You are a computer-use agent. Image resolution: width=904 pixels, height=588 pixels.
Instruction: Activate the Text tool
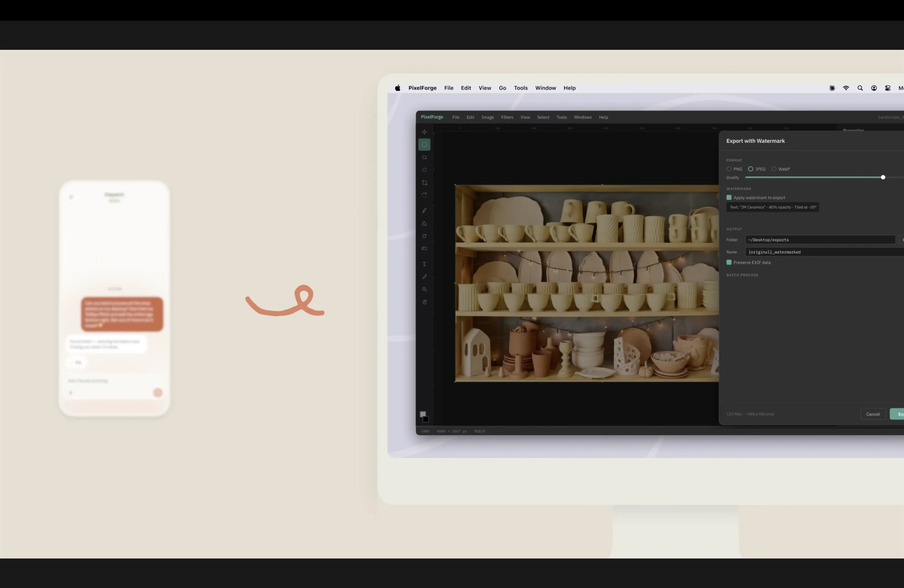424,264
